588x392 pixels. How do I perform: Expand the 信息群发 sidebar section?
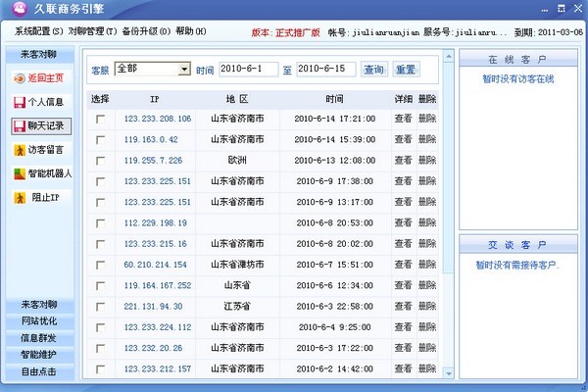pos(38,337)
